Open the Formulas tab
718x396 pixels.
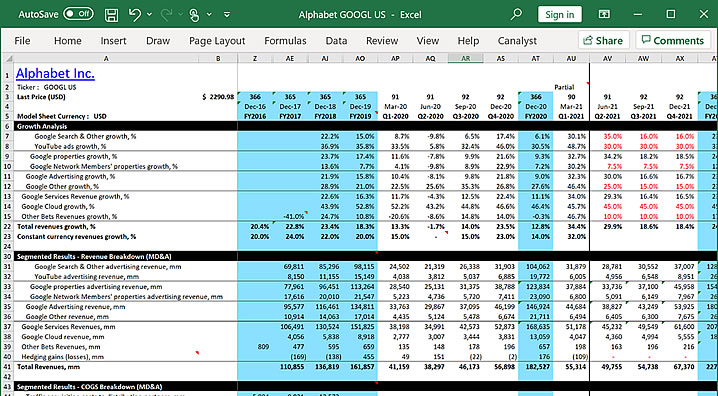[x=285, y=41]
